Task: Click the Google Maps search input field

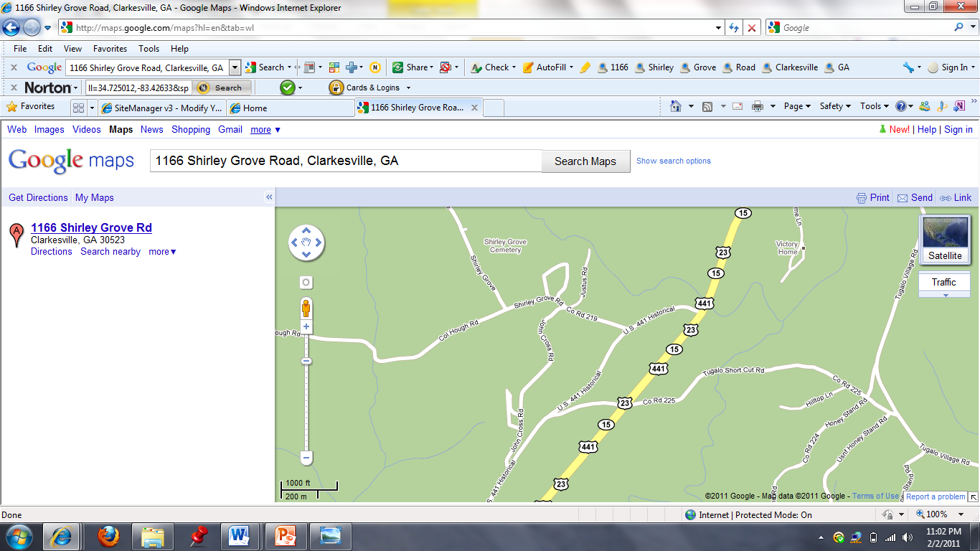Action: tap(345, 161)
